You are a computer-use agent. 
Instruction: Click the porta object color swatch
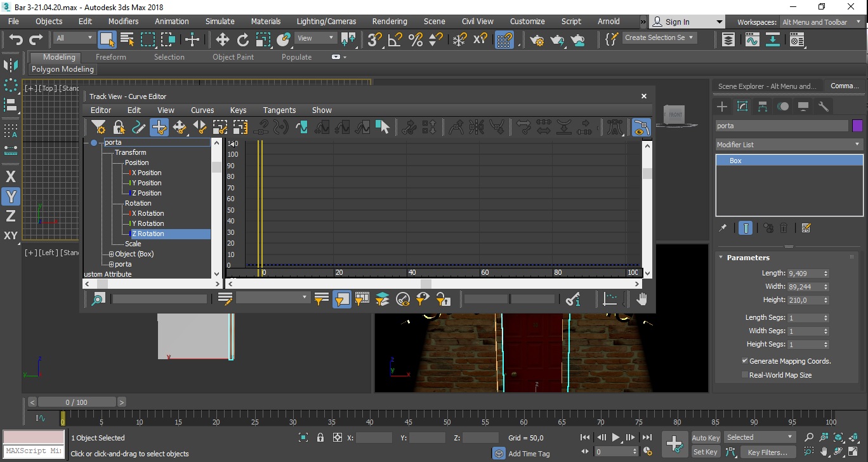pyautogui.click(x=857, y=126)
